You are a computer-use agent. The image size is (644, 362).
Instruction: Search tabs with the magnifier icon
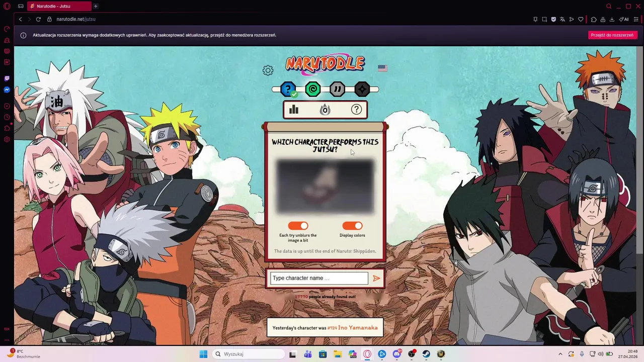pyautogui.click(x=609, y=6)
